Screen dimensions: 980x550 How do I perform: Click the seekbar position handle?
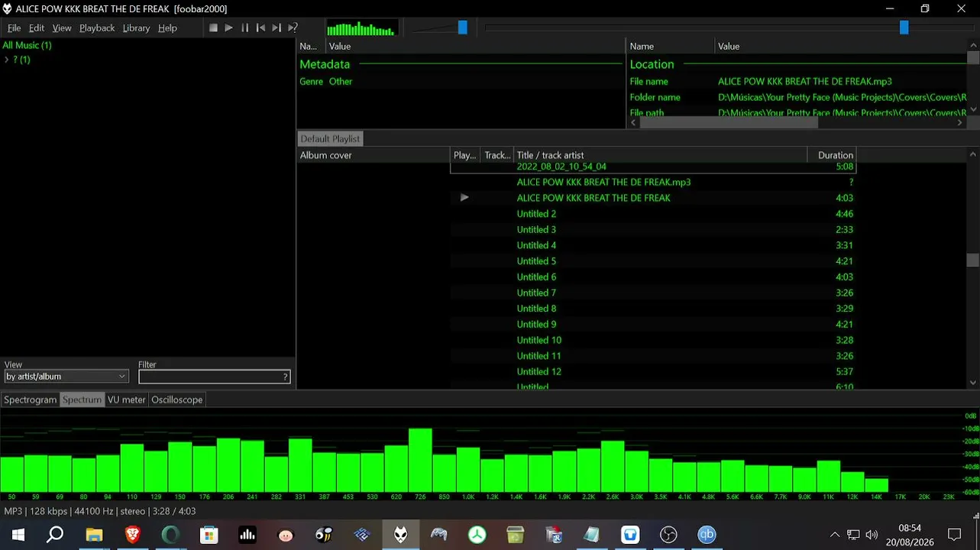tap(904, 27)
